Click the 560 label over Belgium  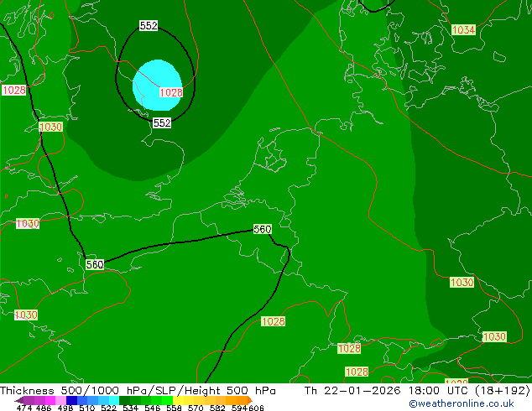(x=263, y=229)
